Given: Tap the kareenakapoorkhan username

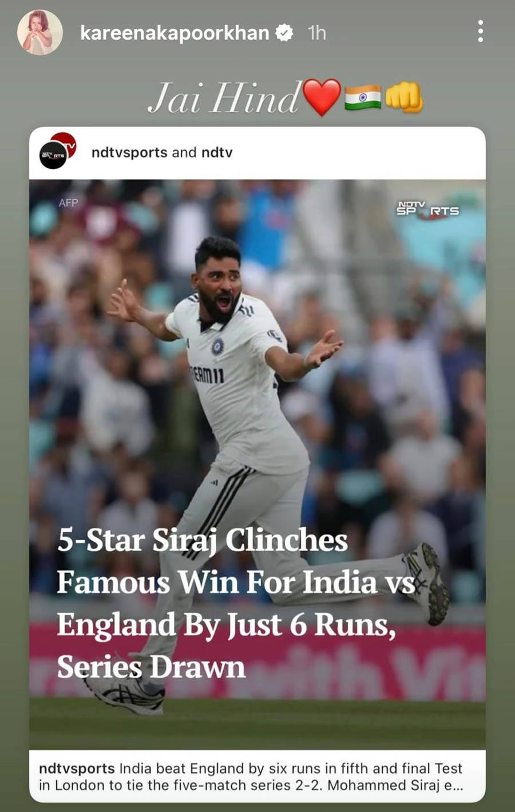Looking at the screenshot, I should 175,33.
